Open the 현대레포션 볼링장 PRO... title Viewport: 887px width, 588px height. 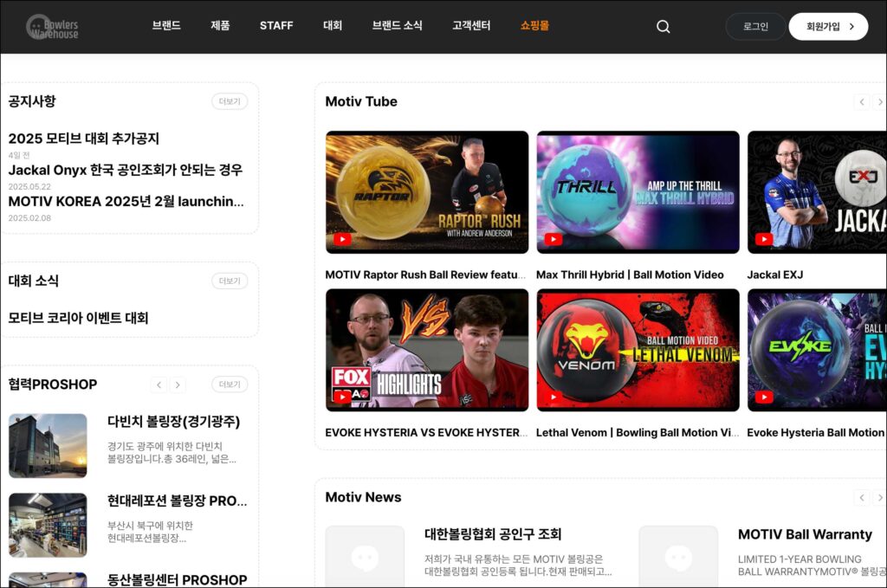(177, 501)
